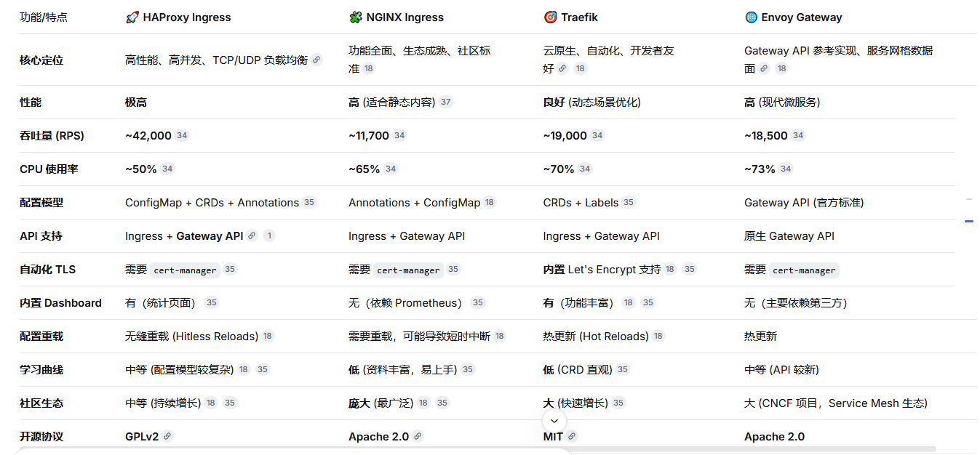Open citation 34 next to ~42,000 throughput

[182, 136]
